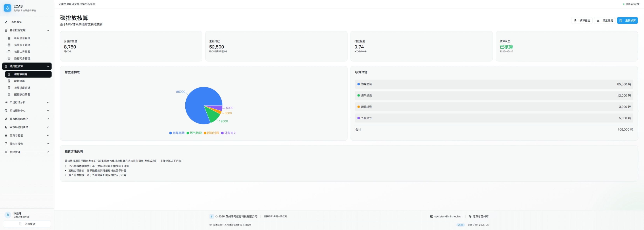Open the 配额测算 submenu item
Image resolution: width=644 pixels, height=230 pixels.
19,81
